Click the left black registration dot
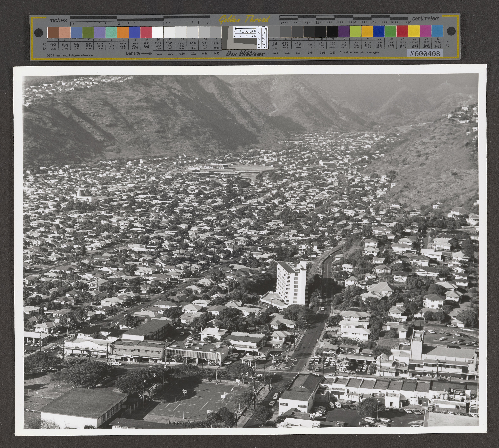Screen dimensions: 499x448 [x=39, y=32]
